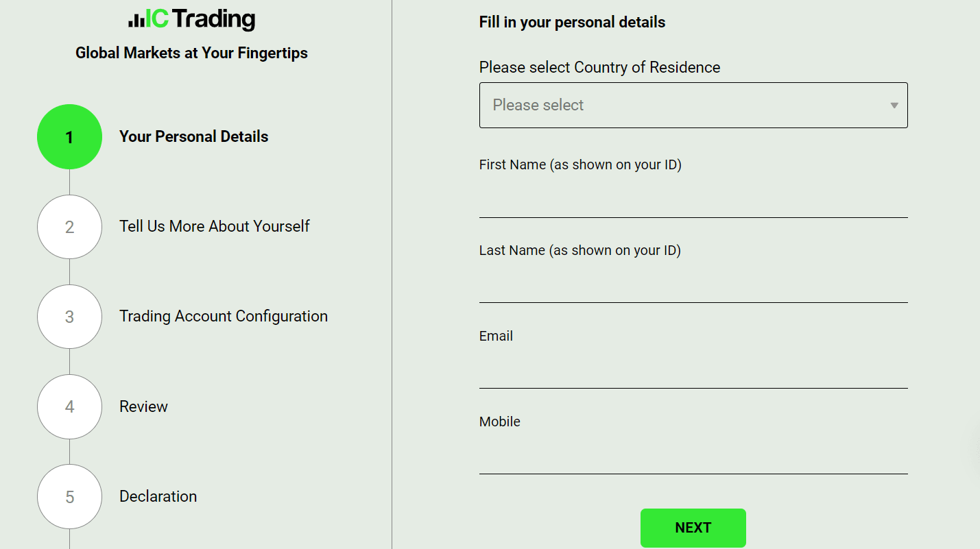Image resolution: width=980 pixels, height=549 pixels.
Task: Click the Global Markets at Your Fingertips tagline
Action: click(191, 53)
